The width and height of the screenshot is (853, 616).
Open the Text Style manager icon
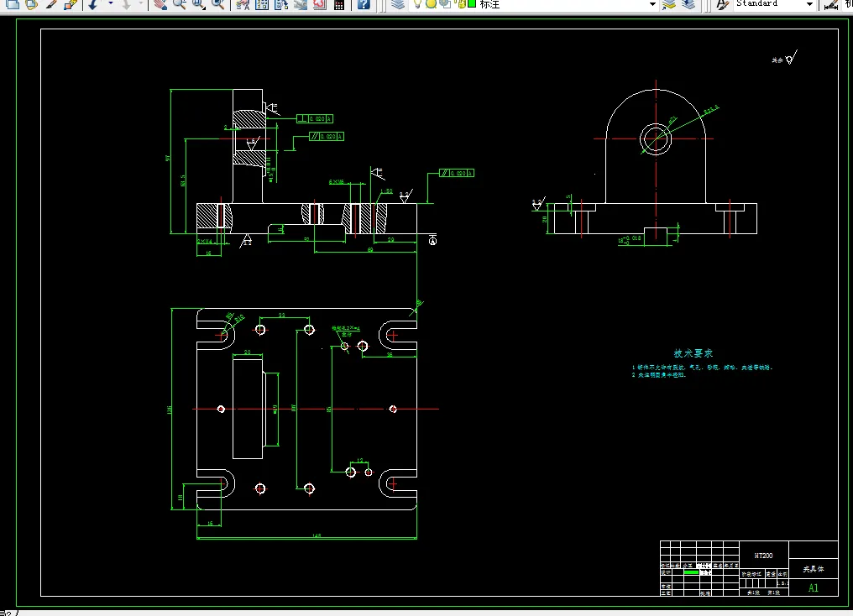[x=722, y=4]
